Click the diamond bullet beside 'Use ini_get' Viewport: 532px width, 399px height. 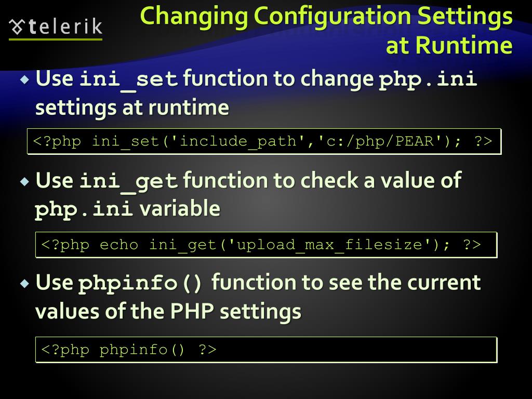25,181
